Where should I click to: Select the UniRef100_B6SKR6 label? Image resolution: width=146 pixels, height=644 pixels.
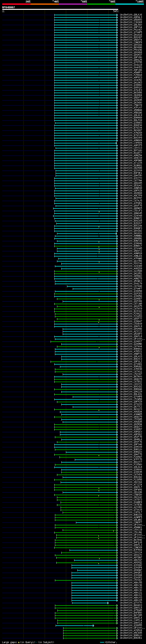coord(131,93)
